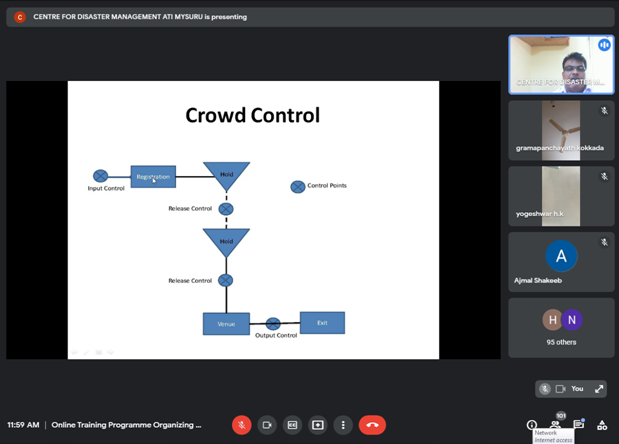Click the Crowd Control slide title
The height and width of the screenshot is (444, 619).
[x=253, y=115]
